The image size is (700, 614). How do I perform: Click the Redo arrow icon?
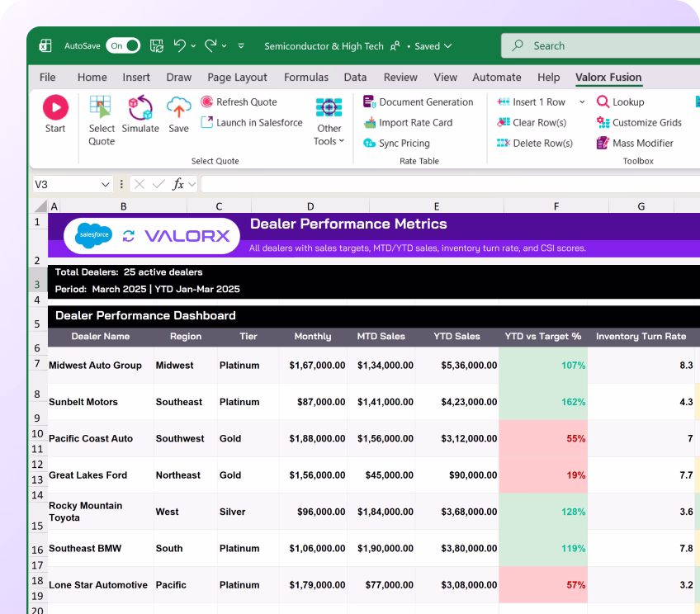click(x=210, y=45)
